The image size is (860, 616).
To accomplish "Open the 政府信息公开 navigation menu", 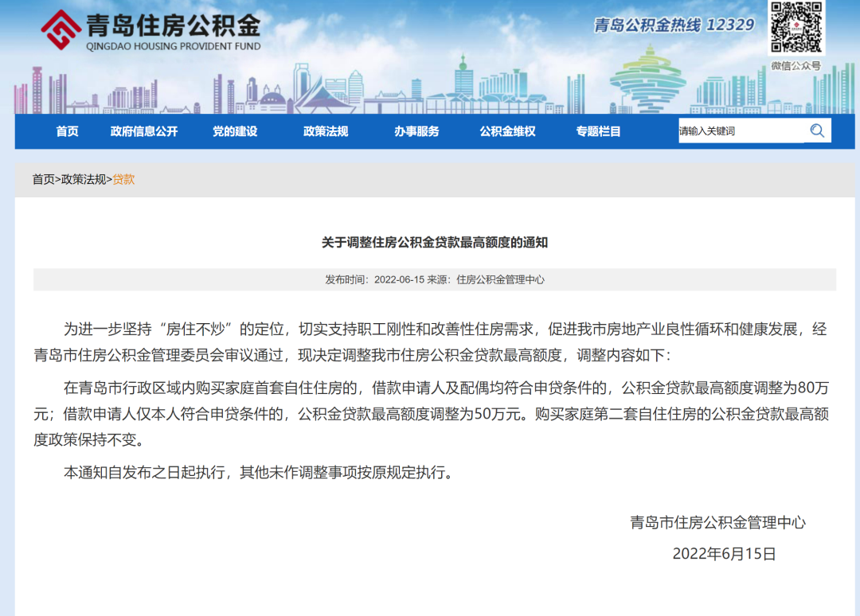I will pos(144,131).
